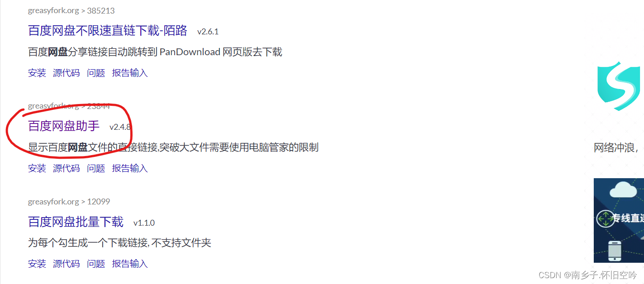Select 报告输入 for 百度网盘助手
Screen dimensions: 644x284
click(130, 168)
